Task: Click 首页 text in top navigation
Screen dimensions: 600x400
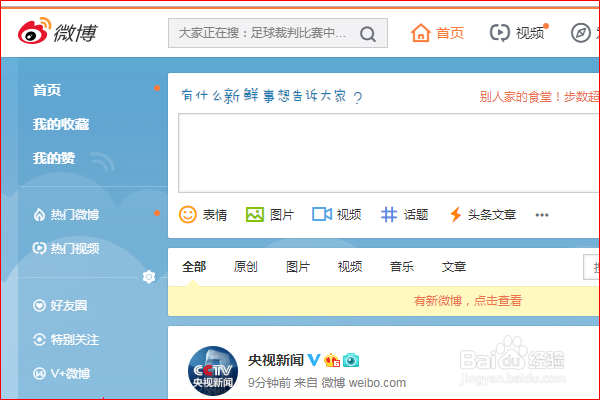Action: click(x=450, y=33)
